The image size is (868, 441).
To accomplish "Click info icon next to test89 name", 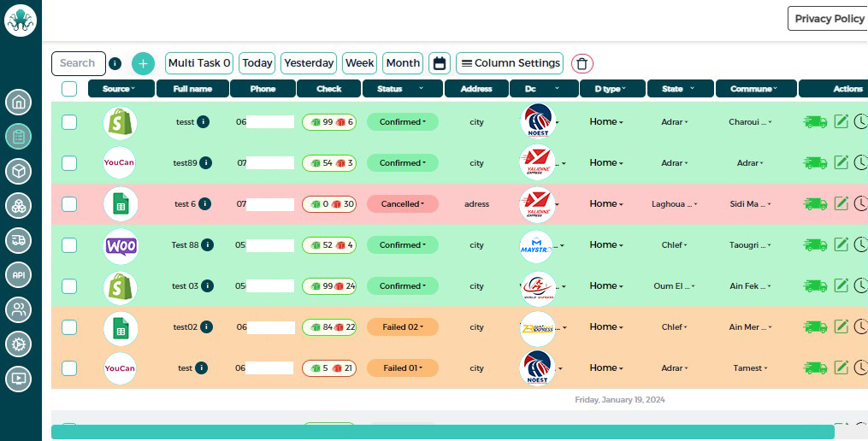I will (206, 163).
